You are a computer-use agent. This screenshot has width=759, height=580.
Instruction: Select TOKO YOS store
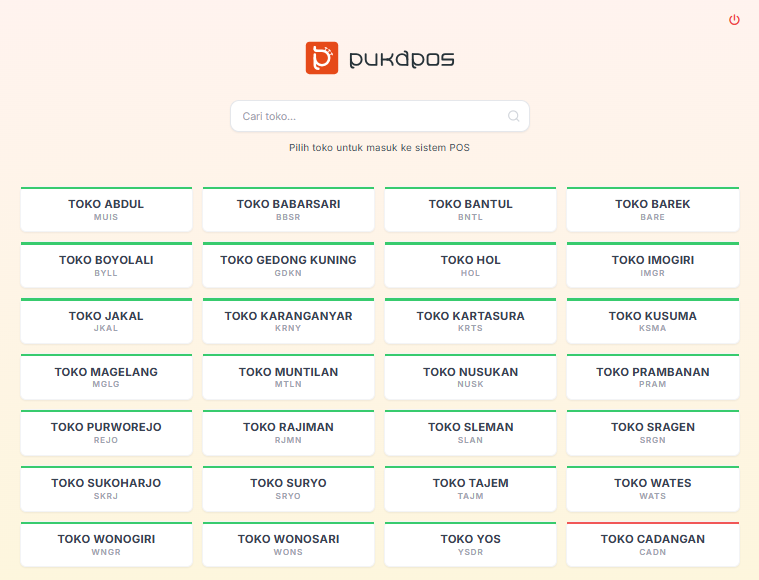[470, 545]
